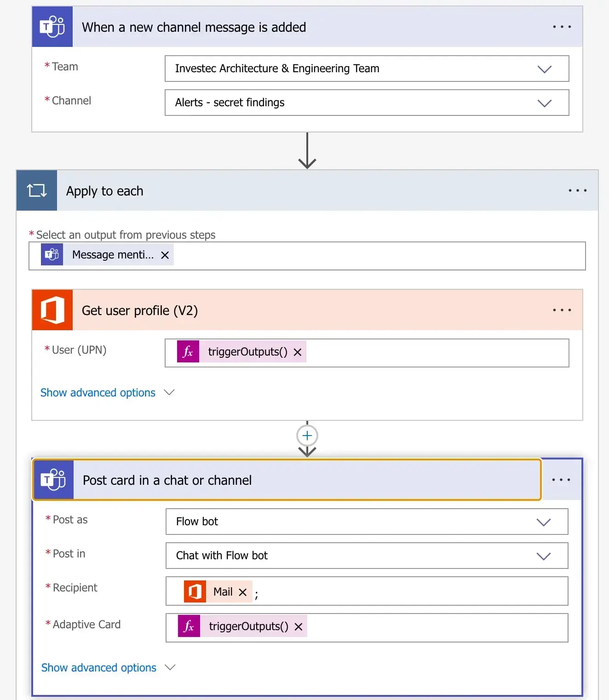Remove the Message mentions token
The height and width of the screenshot is (700, 609).
(165, 255)
